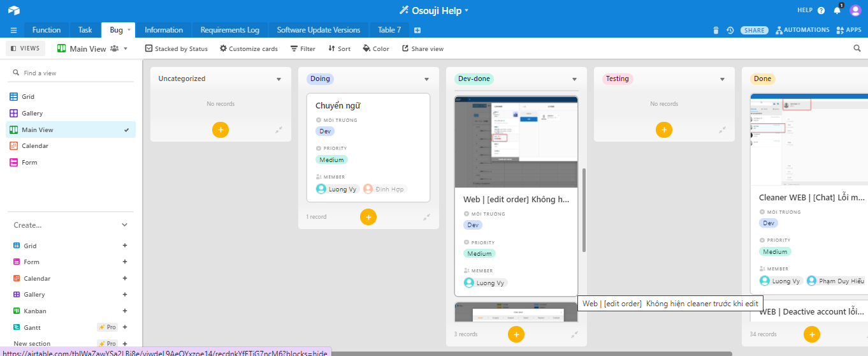868x356 pixels.
Task: Open the user account avatar
Action: [x=855, y=10]
